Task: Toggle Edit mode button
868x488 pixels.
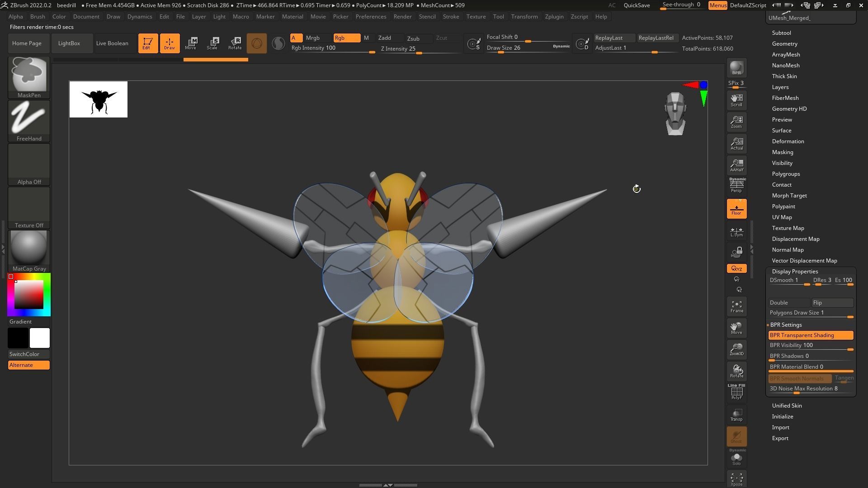Action: pos(148,43)
